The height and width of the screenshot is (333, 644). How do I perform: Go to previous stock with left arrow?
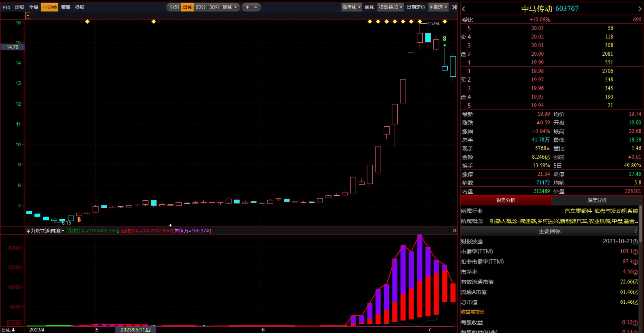pos(463,9)
